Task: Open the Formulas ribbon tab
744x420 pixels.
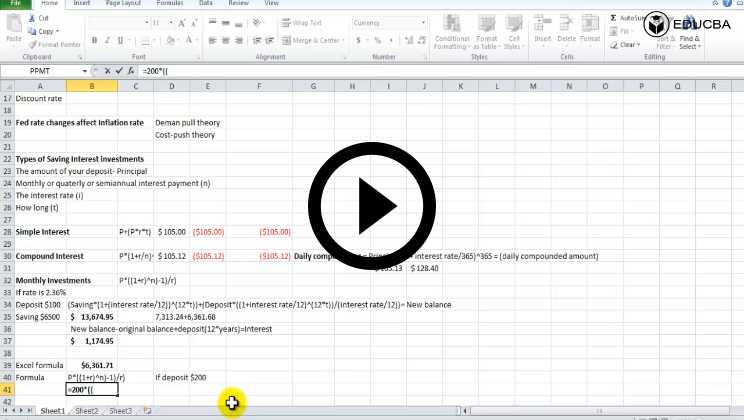Action: click(169, 4)
